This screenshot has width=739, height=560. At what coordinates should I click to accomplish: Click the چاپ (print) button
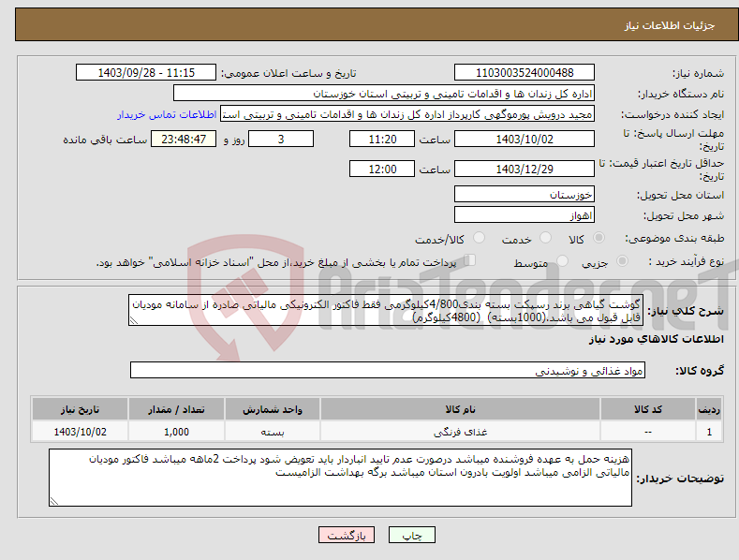click(x=411, y=535)
